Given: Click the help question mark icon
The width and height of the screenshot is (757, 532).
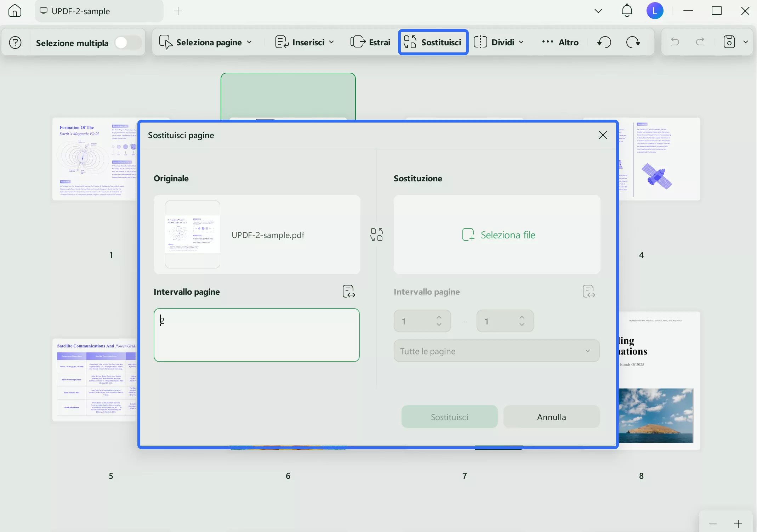Looking at the screenshot, I should pos(15,43).
